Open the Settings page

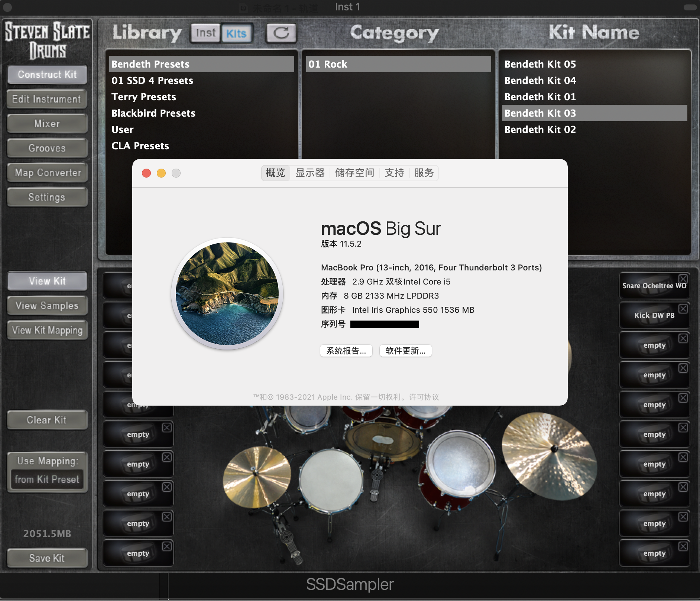[x=47, y=197]
